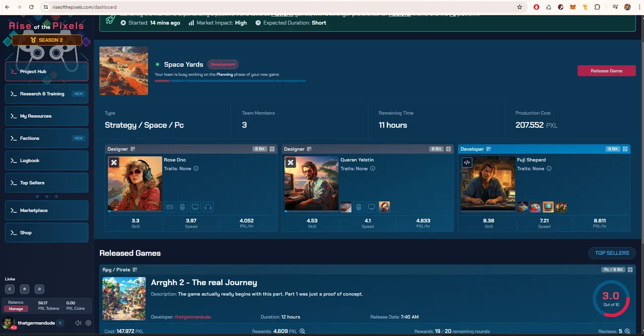Click Fuji Shepard's portrait
The image size is (644, 336).
(488, 184)
